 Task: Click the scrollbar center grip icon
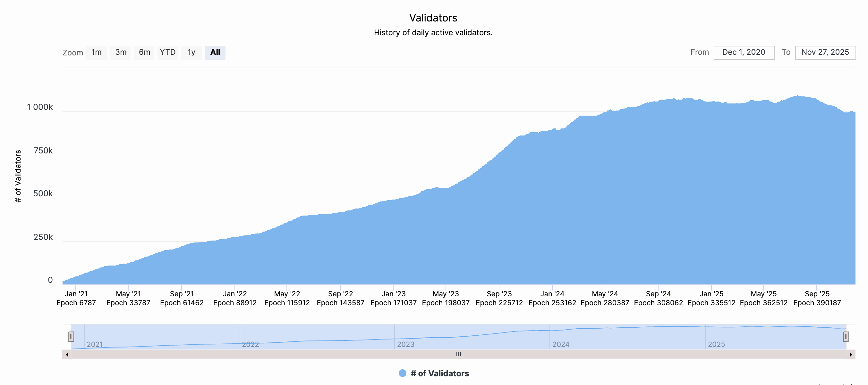point(458,354)
